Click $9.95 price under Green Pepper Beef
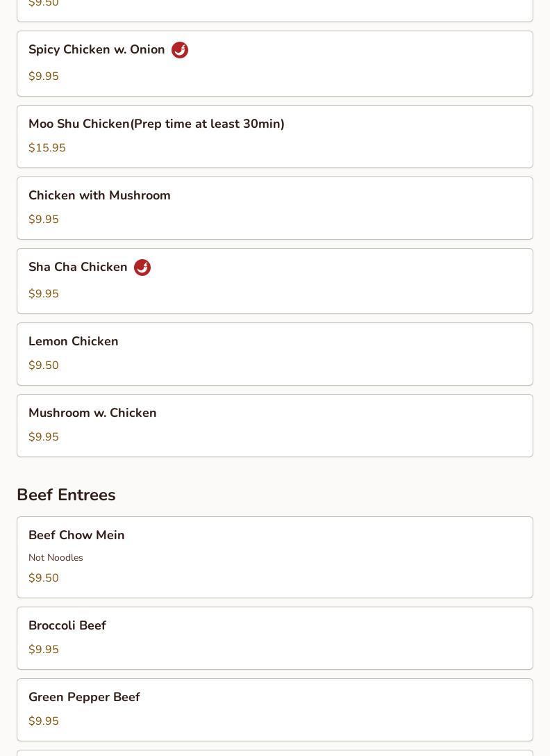The height and width of the screenshot is (756, 550). pyautogui.click(x=43, y=721)
